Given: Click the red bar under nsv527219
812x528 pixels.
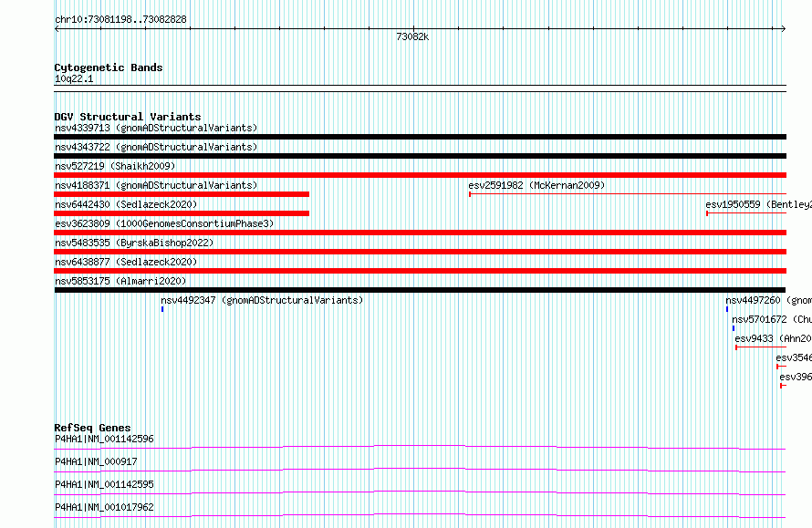Looking at the screenshot, I should 420,175.
